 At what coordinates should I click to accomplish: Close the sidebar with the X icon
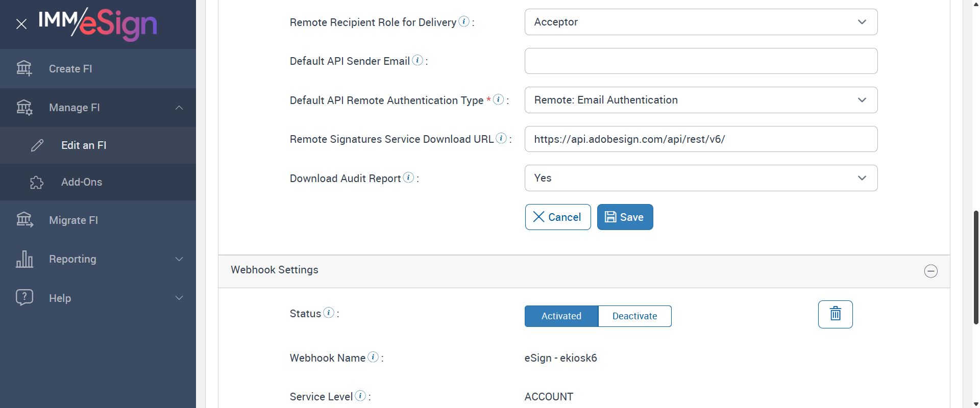(x=21, y=24)
